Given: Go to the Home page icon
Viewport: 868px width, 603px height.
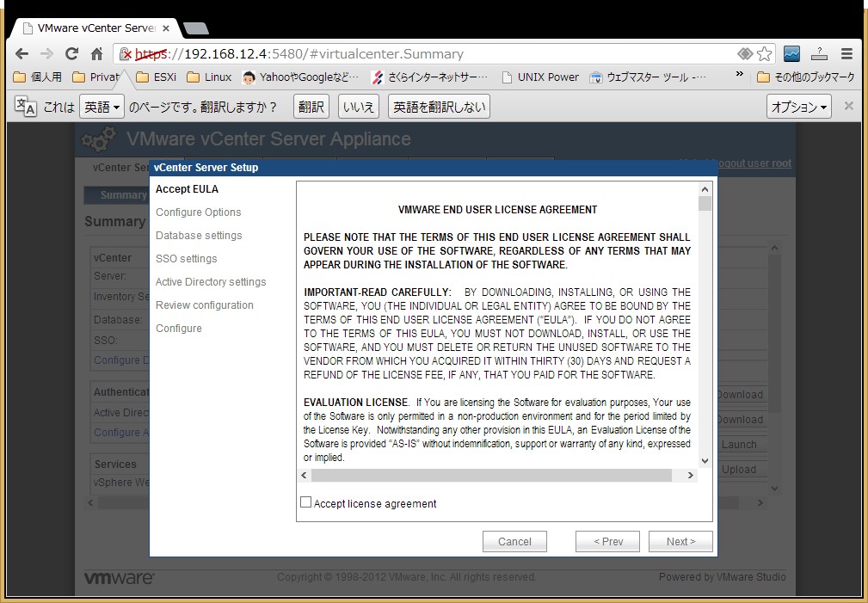Looking at the screenshot, I should coord(97,53).
